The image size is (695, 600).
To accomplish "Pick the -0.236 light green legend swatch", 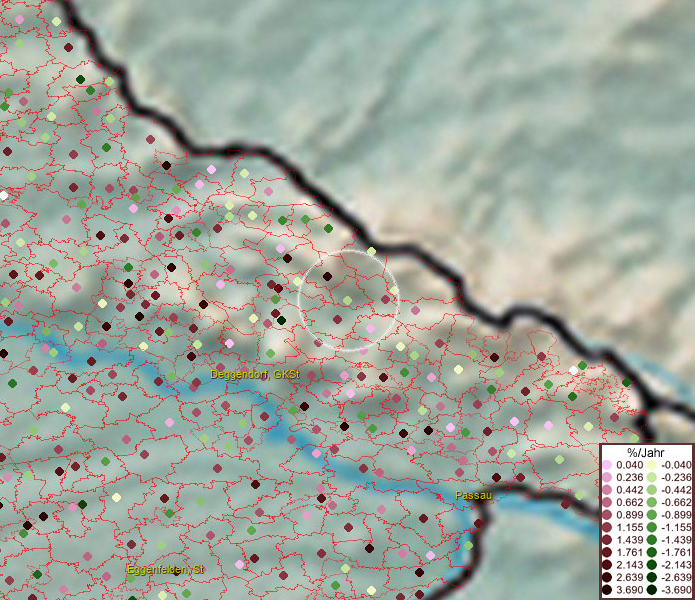I will click(652, 477).
